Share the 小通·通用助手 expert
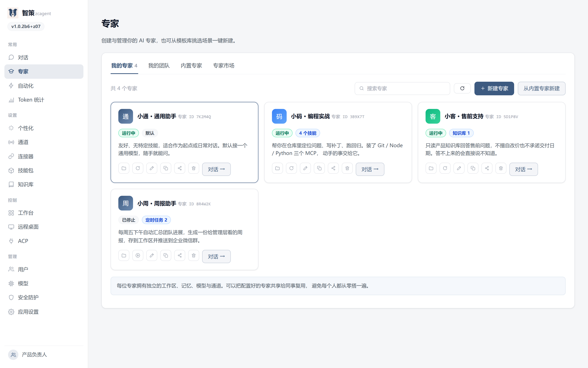Viewport: 588px width, 368px height. coord(180,168)
